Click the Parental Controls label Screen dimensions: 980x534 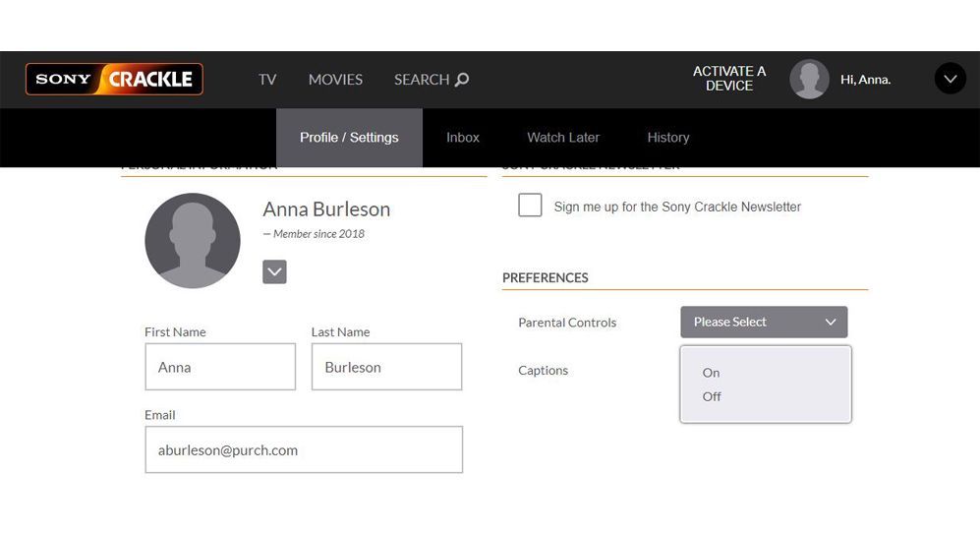tap(567, 323)
